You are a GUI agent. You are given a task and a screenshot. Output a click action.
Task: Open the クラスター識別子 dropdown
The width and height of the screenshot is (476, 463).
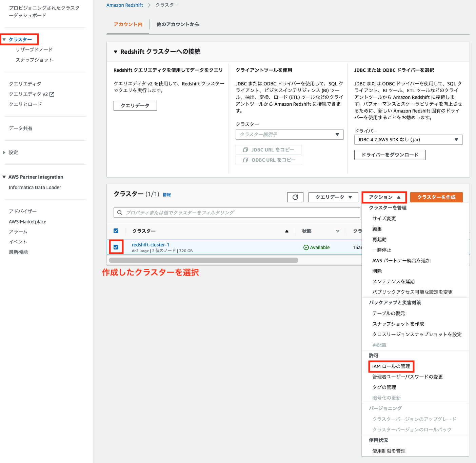289,135
